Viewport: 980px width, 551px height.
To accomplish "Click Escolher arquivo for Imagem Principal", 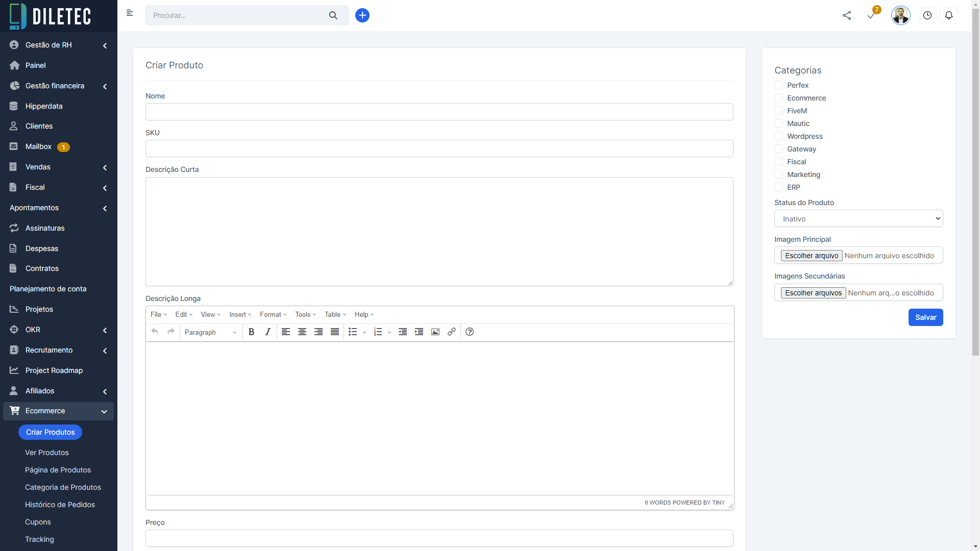I will pos(812,256).
